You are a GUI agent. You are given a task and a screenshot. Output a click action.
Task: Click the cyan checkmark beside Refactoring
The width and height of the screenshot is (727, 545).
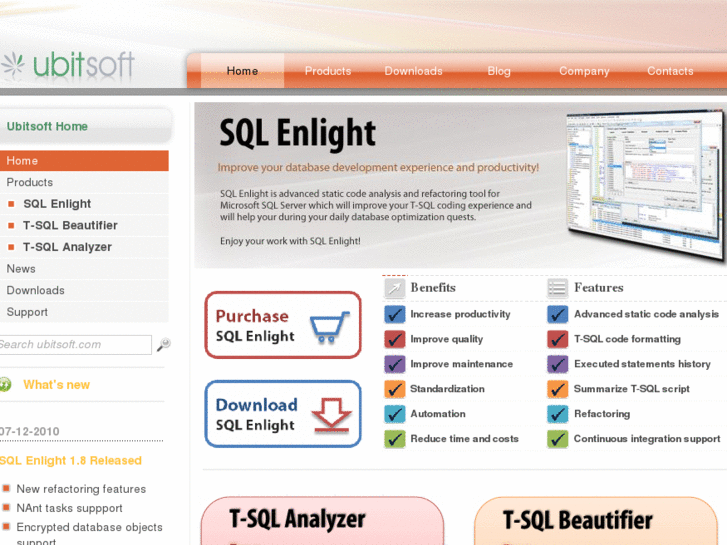click(557, 414)
